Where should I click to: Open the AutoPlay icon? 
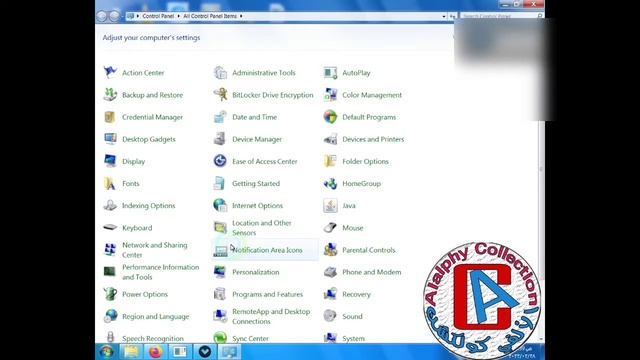click(331, 73)
